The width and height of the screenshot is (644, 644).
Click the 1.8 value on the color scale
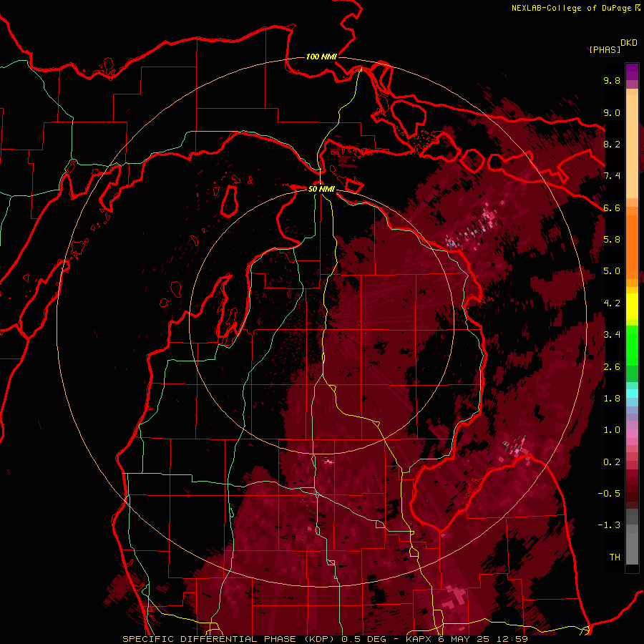coord(612,399)
